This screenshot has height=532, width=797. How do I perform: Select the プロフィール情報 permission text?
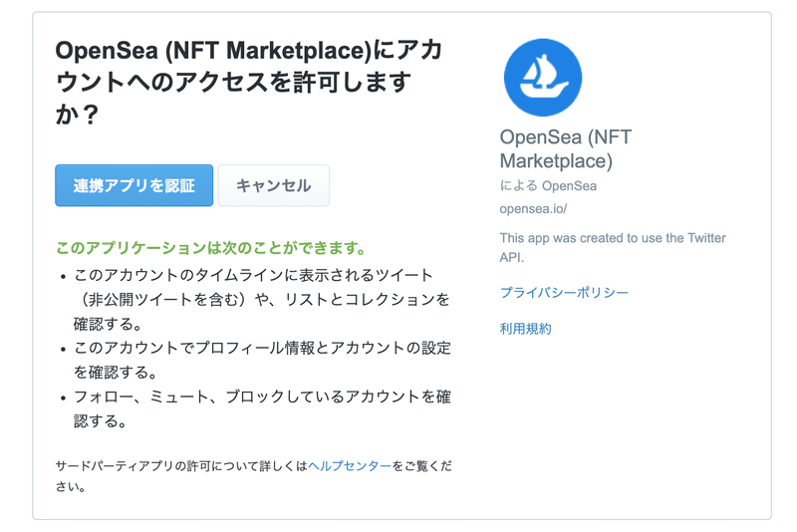tap(262, 360)
